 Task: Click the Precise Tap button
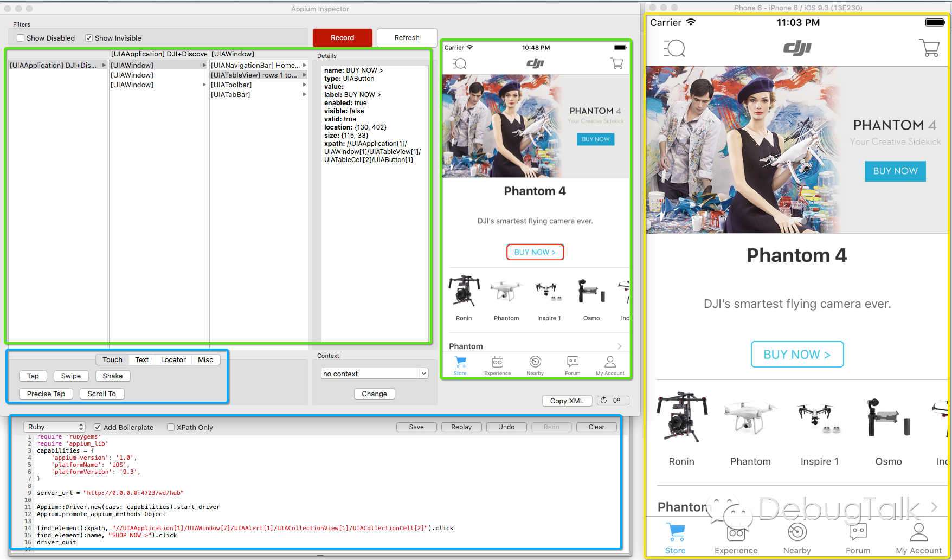46,394
